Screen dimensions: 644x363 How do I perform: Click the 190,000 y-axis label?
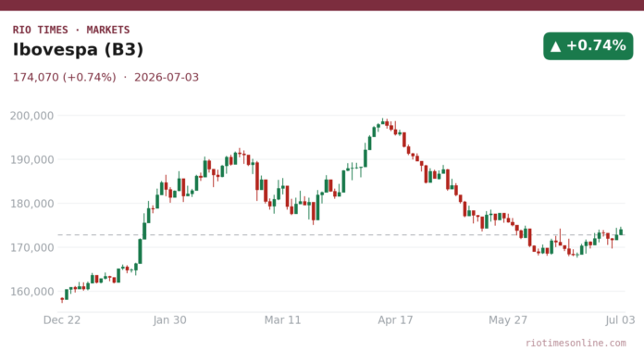32,159
